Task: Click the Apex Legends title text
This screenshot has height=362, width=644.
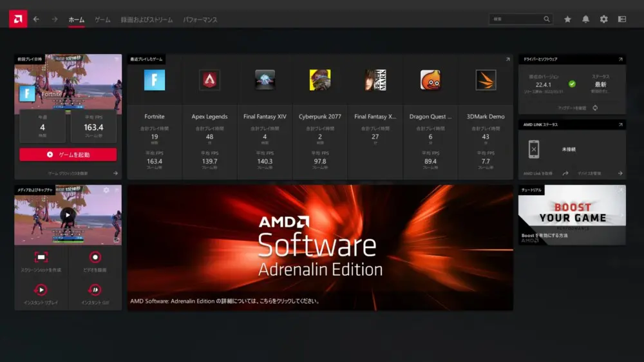Action: pos(209,117)
